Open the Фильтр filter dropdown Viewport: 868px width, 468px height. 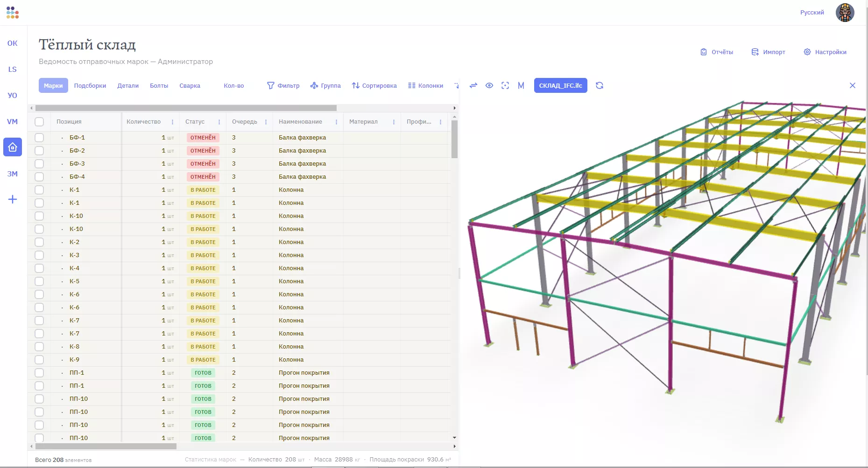coord(283,85)
